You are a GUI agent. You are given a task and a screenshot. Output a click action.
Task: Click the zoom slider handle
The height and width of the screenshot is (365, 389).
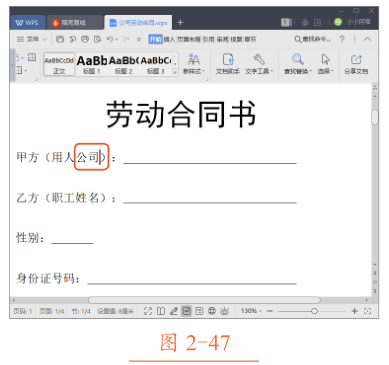click(x=314, y=311)
